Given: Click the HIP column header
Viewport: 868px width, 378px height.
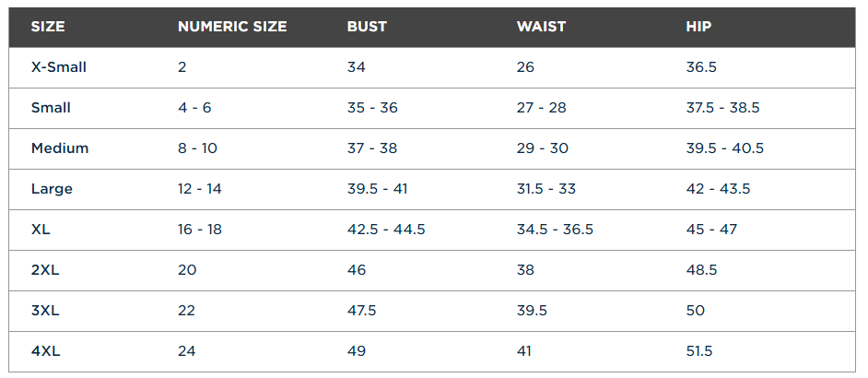Looking at the screenshot, I should [x=698, y=27].
